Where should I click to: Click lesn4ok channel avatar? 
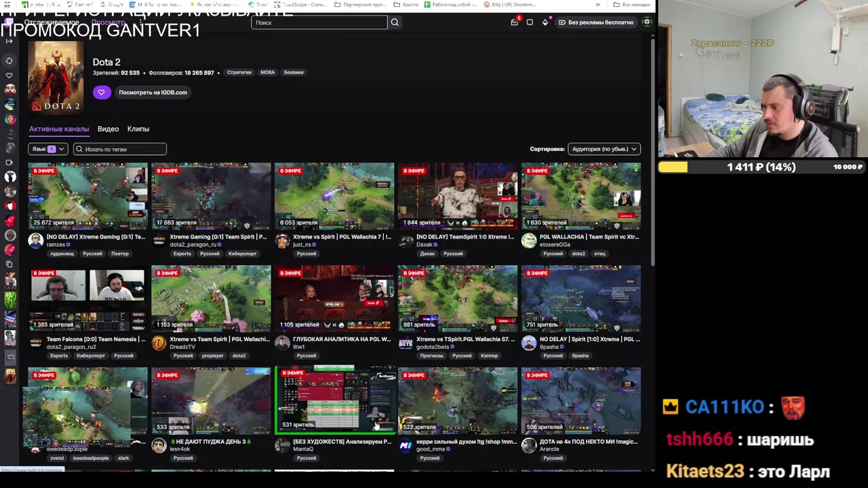coord(159,445)
